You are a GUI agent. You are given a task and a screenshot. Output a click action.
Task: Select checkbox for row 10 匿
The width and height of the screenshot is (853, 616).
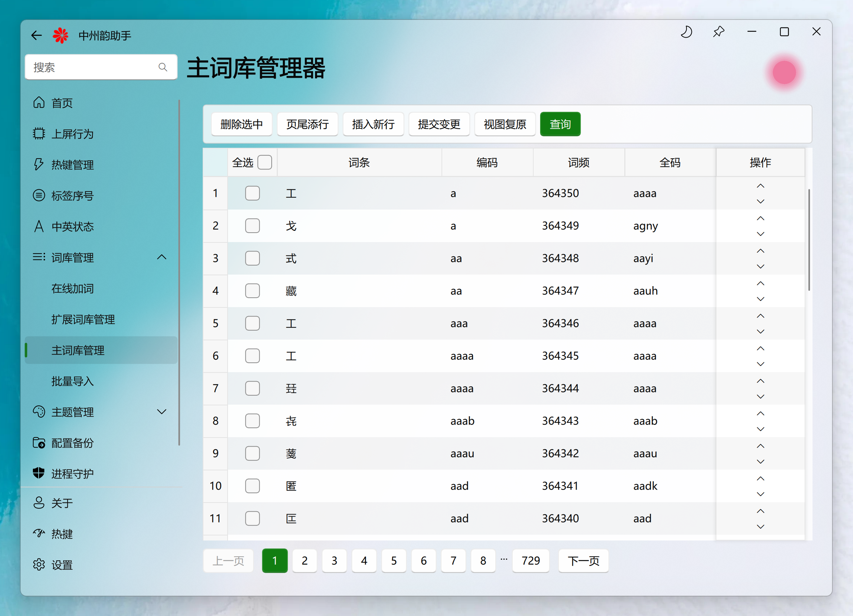point(252,486)
